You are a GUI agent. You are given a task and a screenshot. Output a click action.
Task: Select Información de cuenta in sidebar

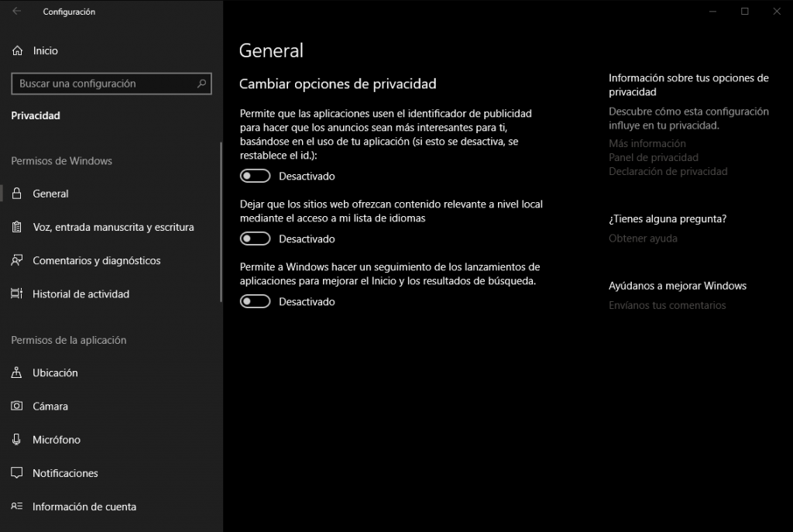[x=112, y=506]
